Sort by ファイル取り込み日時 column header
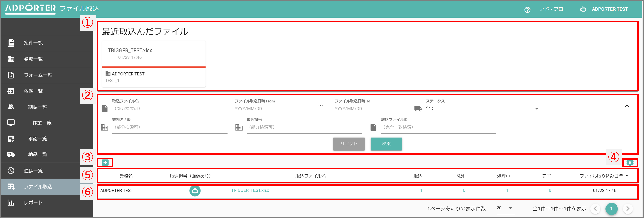644x218 pixels. 601,176
